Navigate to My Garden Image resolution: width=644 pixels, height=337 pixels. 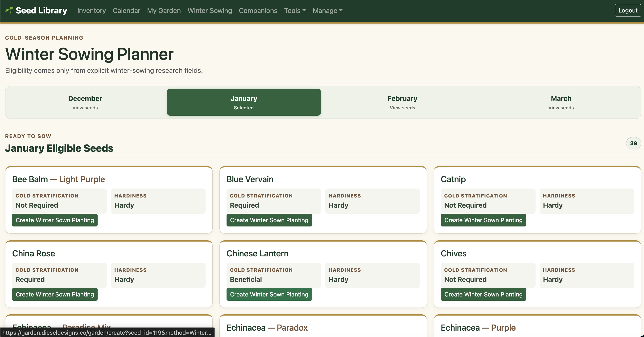pyautogui.click(x=164, y=11)
